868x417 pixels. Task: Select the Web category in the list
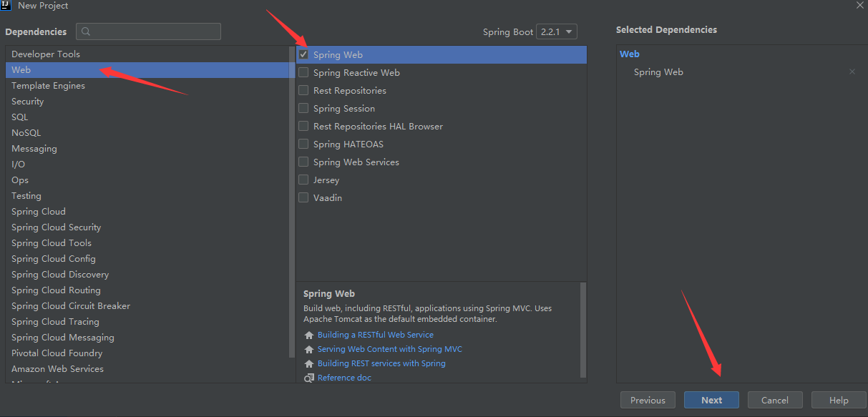(147, 70)
